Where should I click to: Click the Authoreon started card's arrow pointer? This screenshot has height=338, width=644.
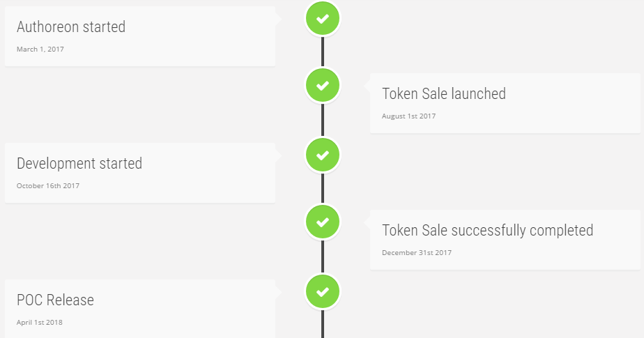278,20
